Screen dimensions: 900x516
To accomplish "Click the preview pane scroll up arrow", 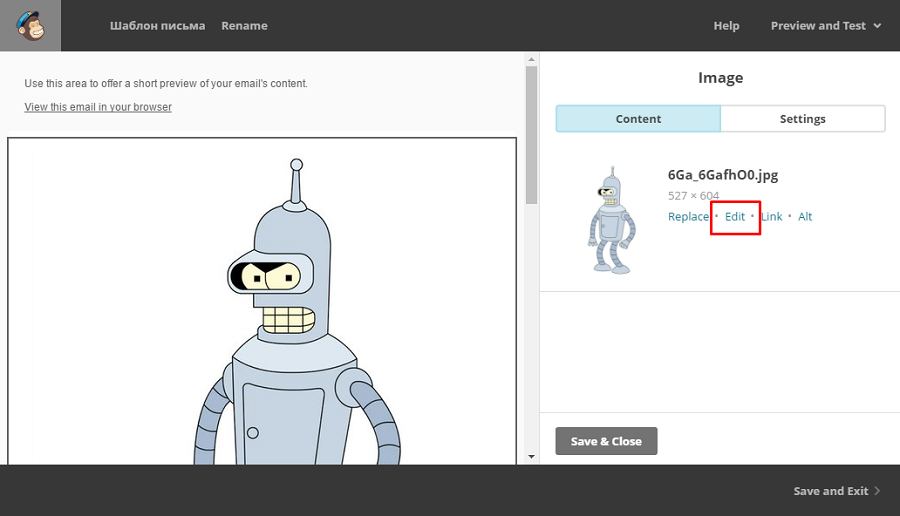I will [x=532, y=59].
